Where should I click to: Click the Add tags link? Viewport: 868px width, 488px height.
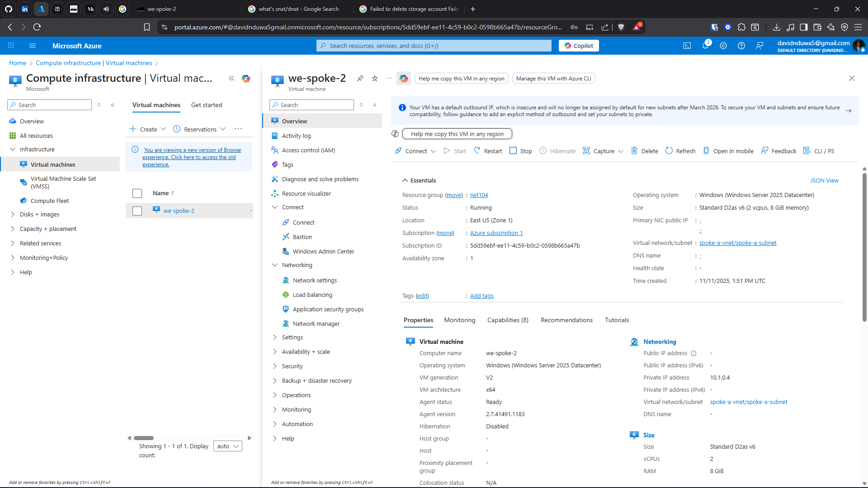tap(481, 296)
